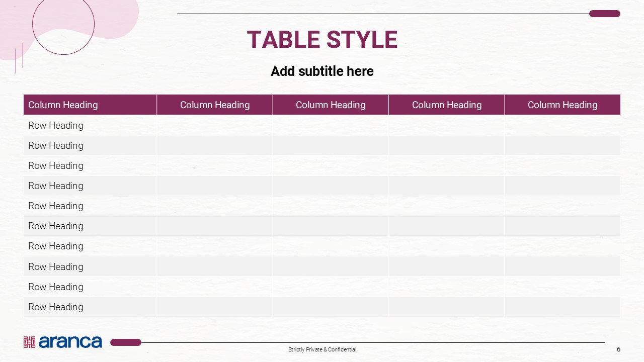This screenshot has height=362, width=644.
Task: Select the empty cell under the last column heading
Action: [562, 126]
